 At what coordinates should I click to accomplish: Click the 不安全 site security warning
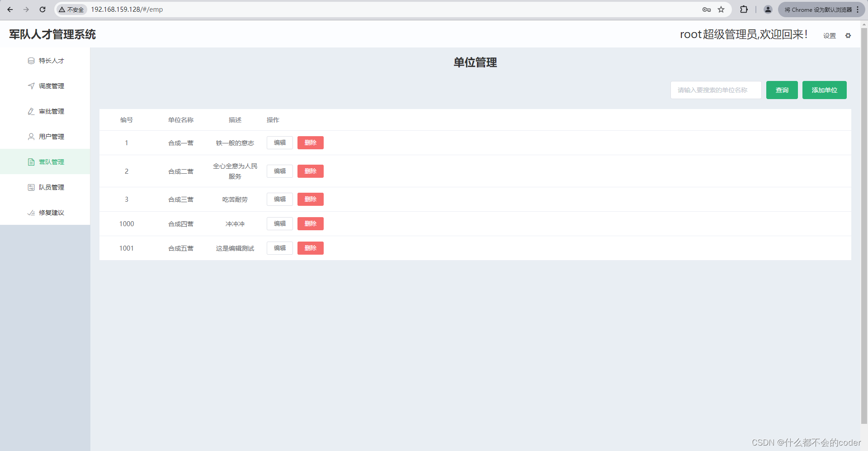pyautogui.click(x=71, y=9)
